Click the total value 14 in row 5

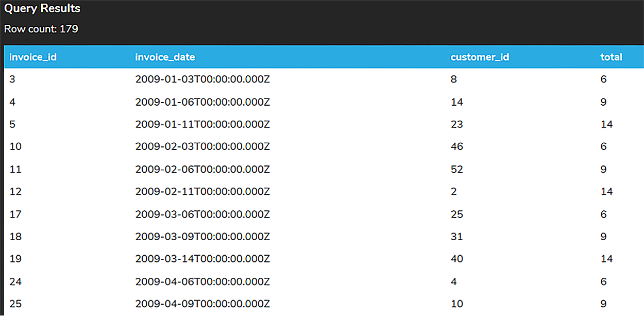607,124
